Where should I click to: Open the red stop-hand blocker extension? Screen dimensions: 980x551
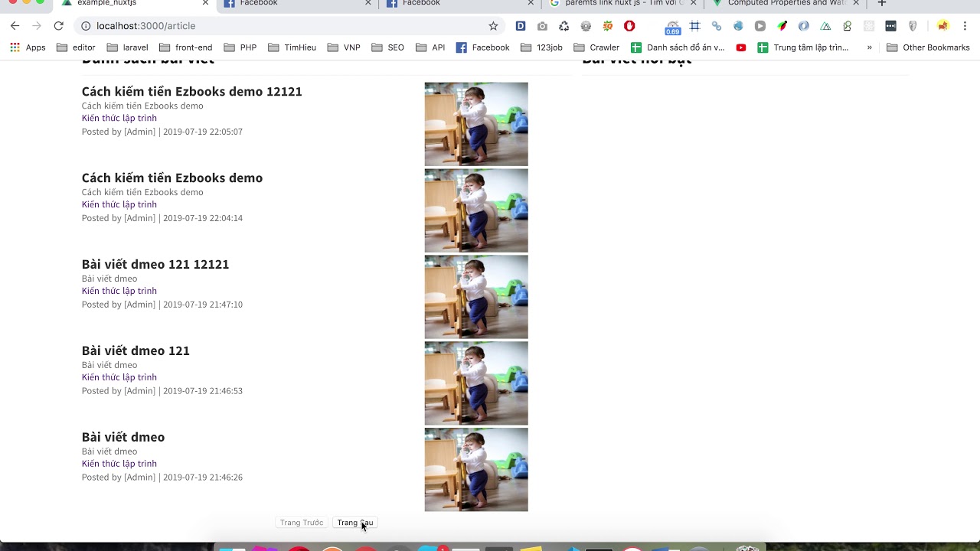coord(629,26)
